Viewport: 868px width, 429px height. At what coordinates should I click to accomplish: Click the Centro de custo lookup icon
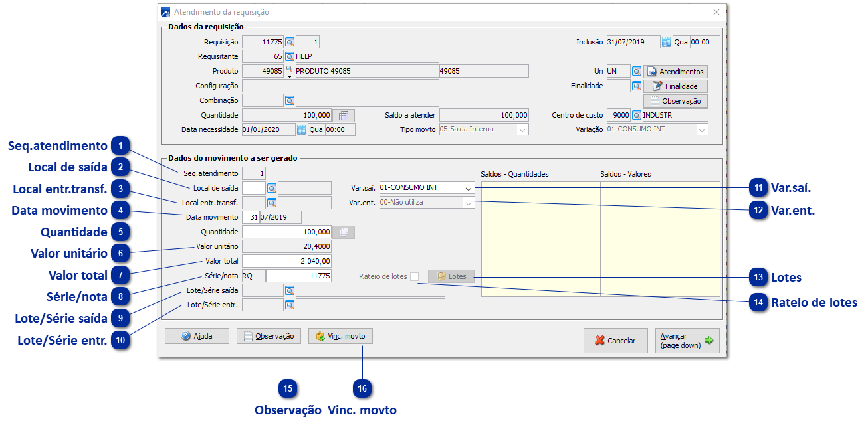(636, 115)
